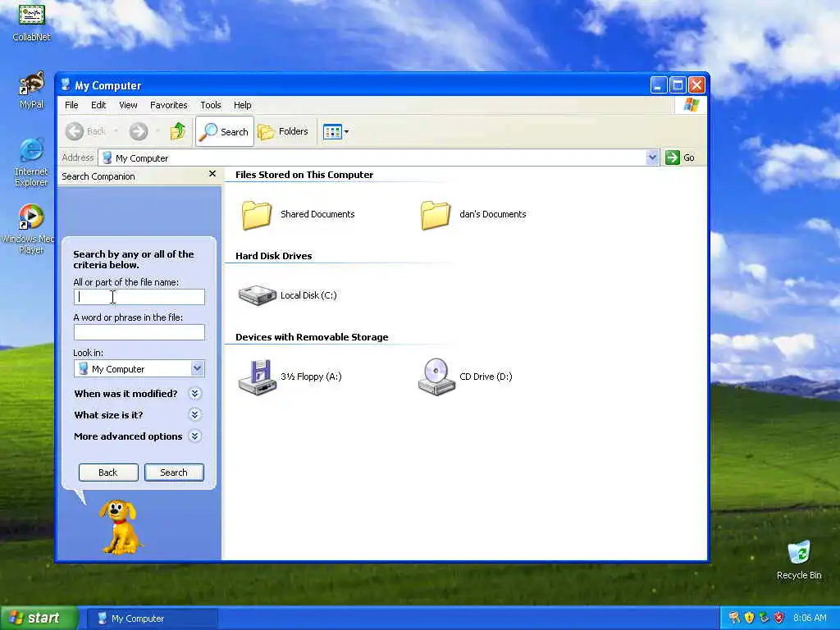Viewport: 840px width, 630px height.
Task: Click the My Computer taskbar button
Action: point(152,619)
